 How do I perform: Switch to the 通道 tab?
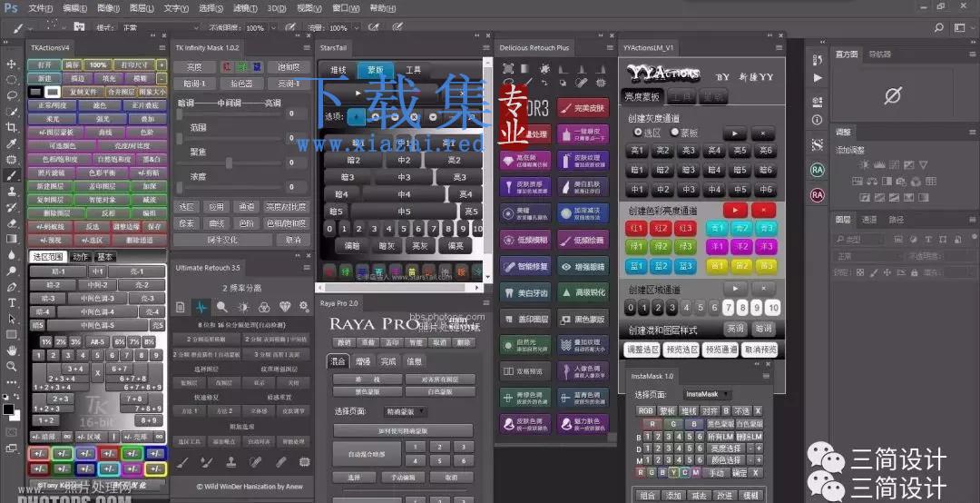click(x=869, y=220)
